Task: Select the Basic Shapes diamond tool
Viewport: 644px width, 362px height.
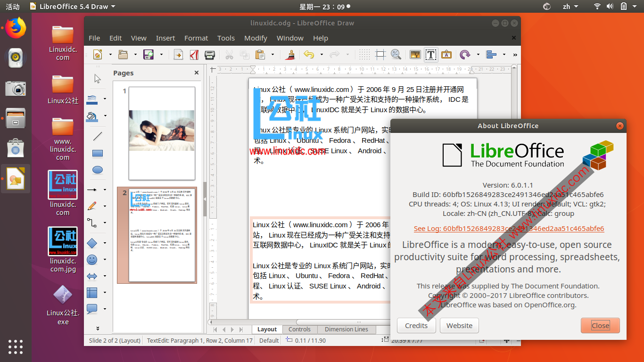Action: point(92,243)
